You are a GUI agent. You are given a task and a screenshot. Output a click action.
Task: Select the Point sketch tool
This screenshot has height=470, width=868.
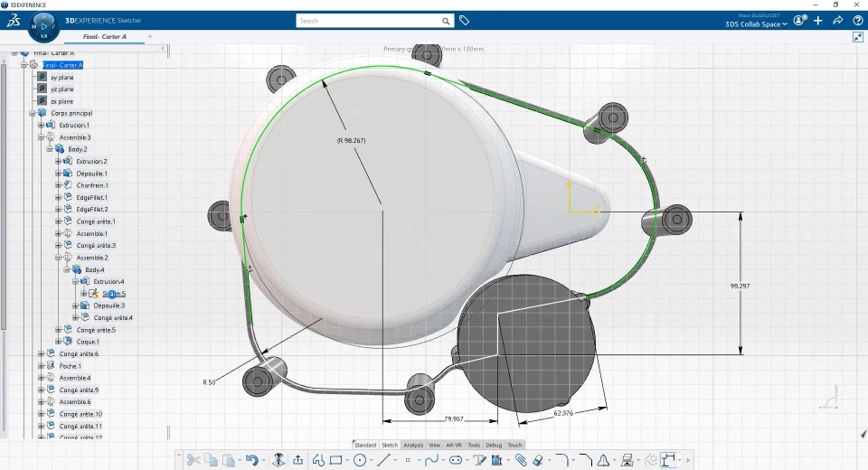point(408,459)
